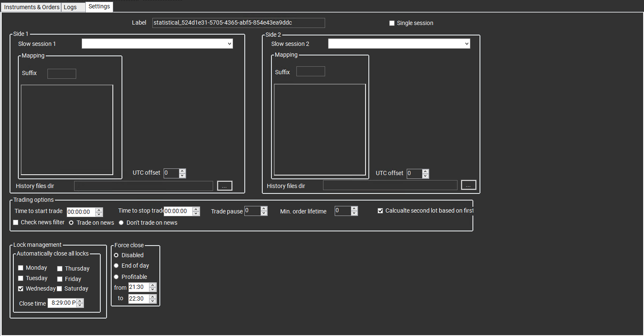Browse Side 1 history files directory
The height and width of the screenshot is (336, 644).
224,186
